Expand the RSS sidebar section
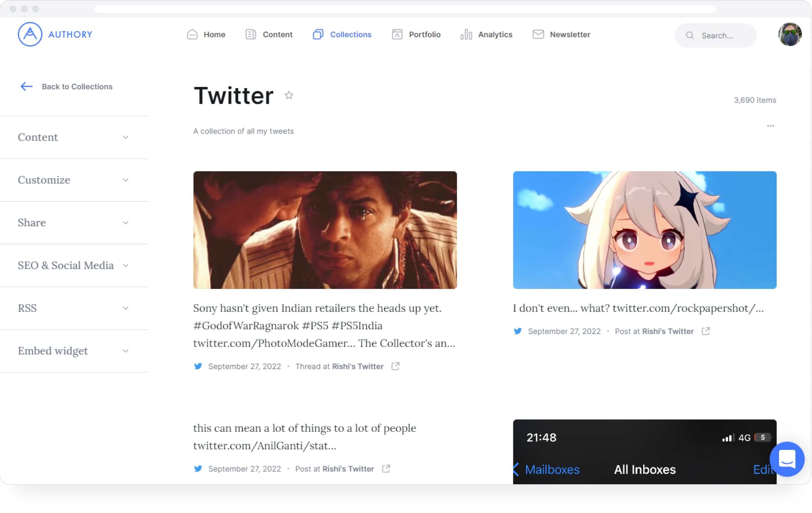This screenshot has height=513, width=812. point(74,308)
